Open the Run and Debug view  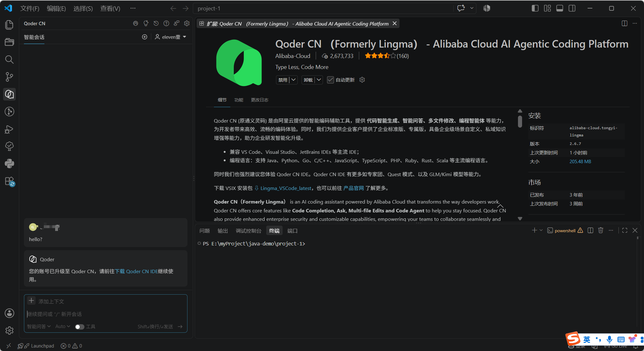pos(9,129)
